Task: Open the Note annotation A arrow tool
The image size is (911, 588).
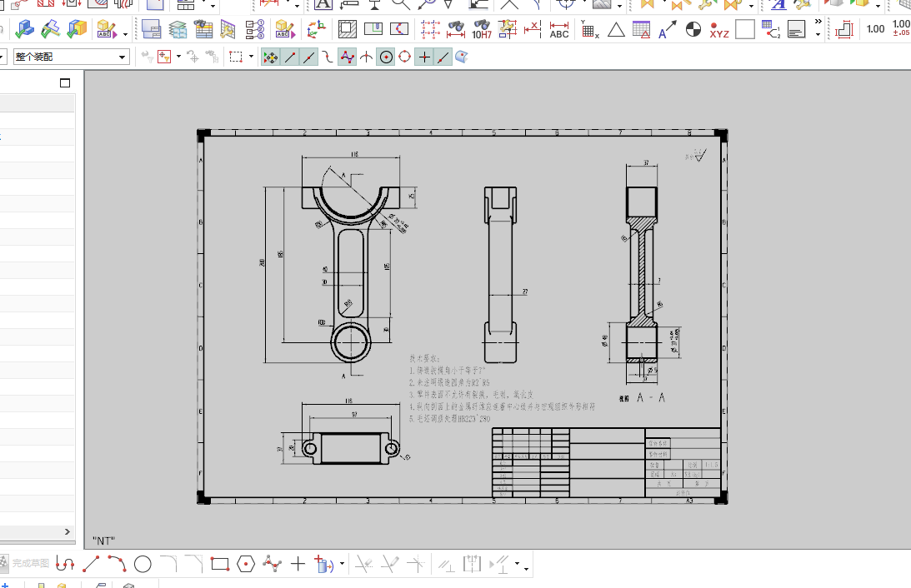Action: pos(667,29)
